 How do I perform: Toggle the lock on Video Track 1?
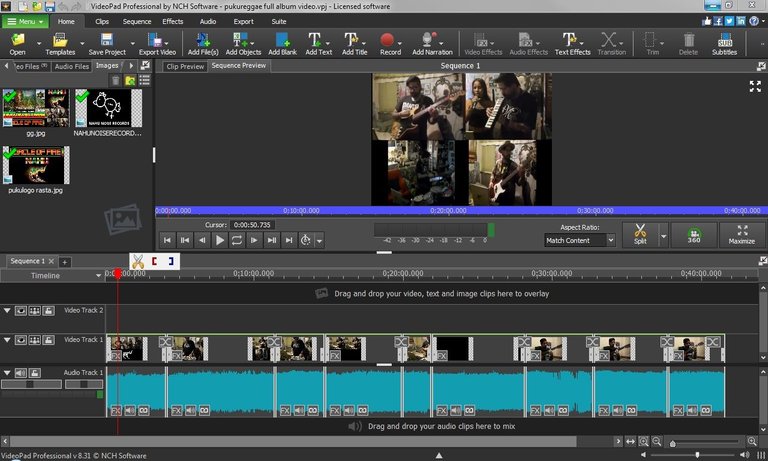48,340
